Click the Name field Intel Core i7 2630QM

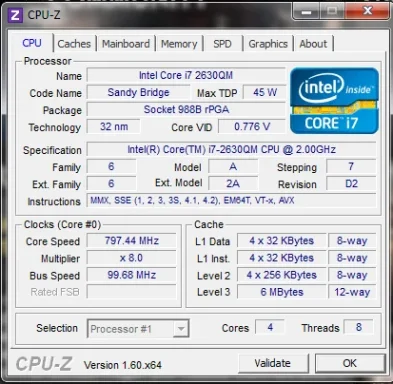pos(186,75)
